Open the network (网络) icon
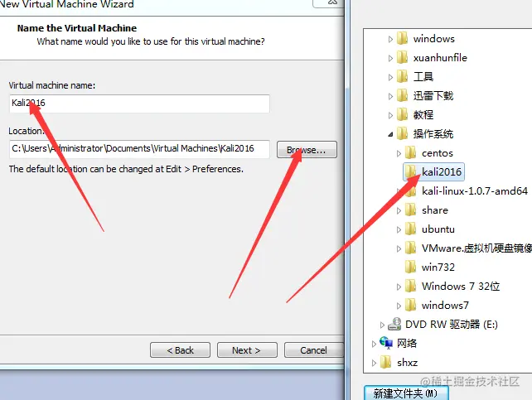 (x=386, y=343)
